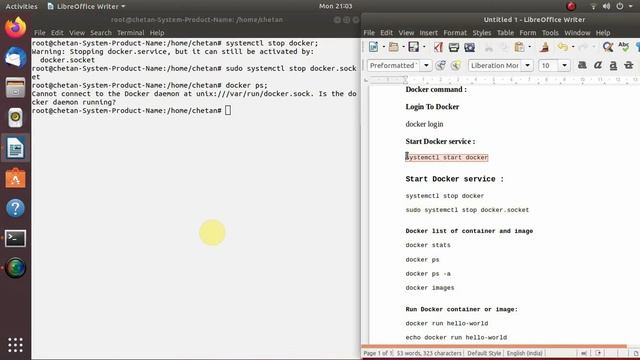Click in the font name field Liberation Mono

click(495, 65)
